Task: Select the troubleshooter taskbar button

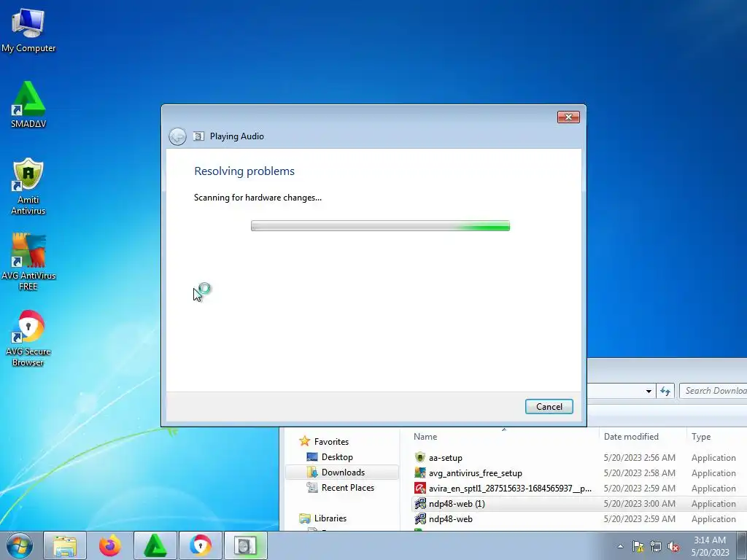Action: pos(246,545)
